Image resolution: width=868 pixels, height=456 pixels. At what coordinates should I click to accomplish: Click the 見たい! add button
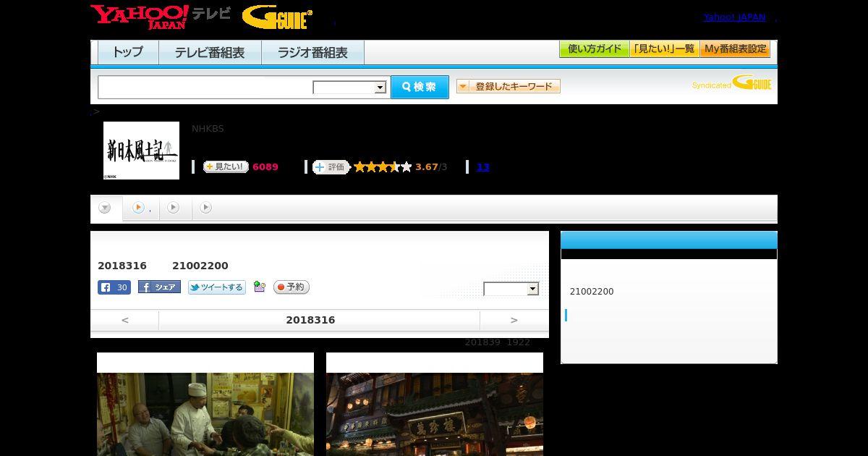226,166
